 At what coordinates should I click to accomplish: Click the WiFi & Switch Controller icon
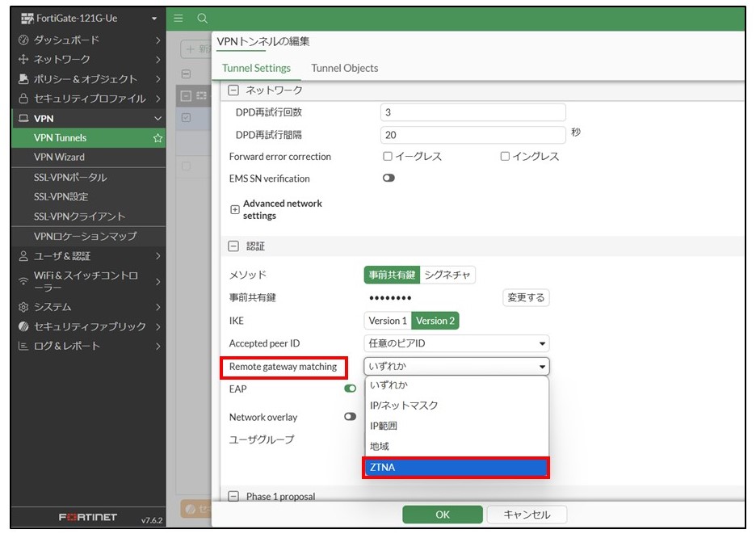point(23,281)
